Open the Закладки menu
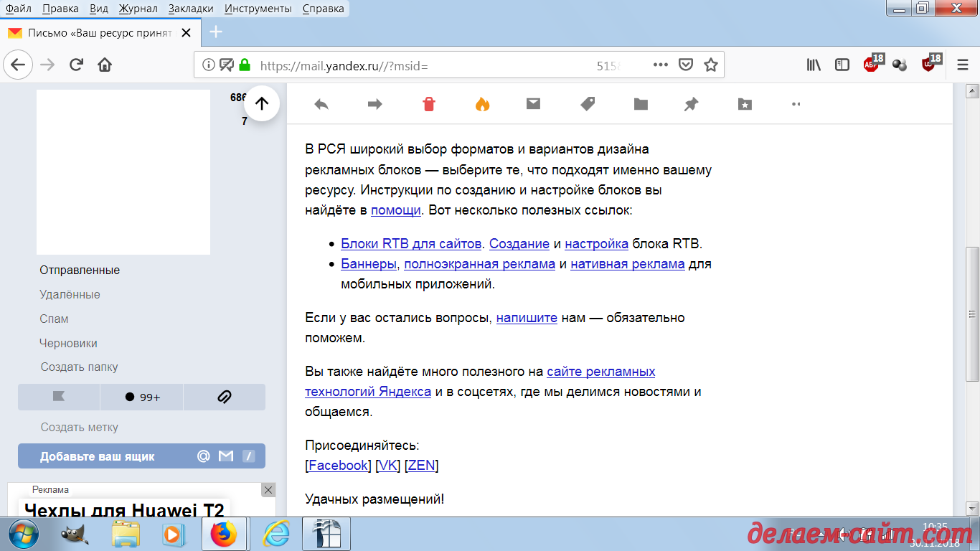 pos(191,9)
